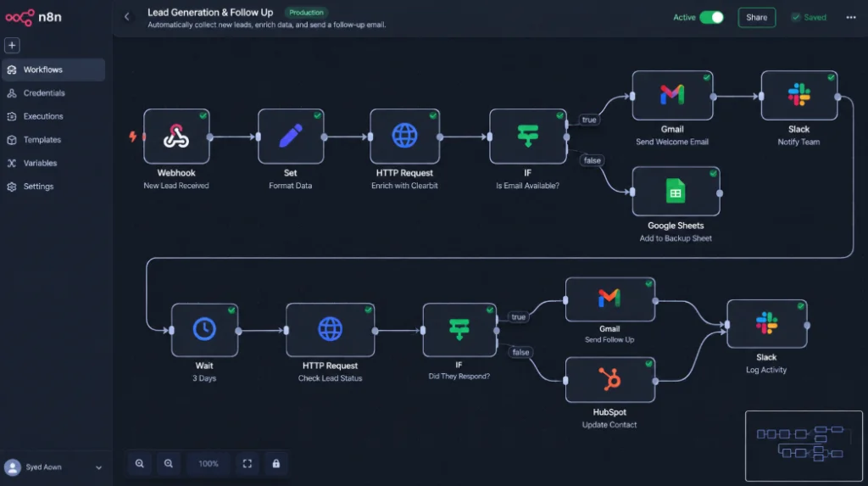This screenshot has width=868, height=486.
Task: Expand the Syed Aown account menu
Action: click(x=98, y=467)
